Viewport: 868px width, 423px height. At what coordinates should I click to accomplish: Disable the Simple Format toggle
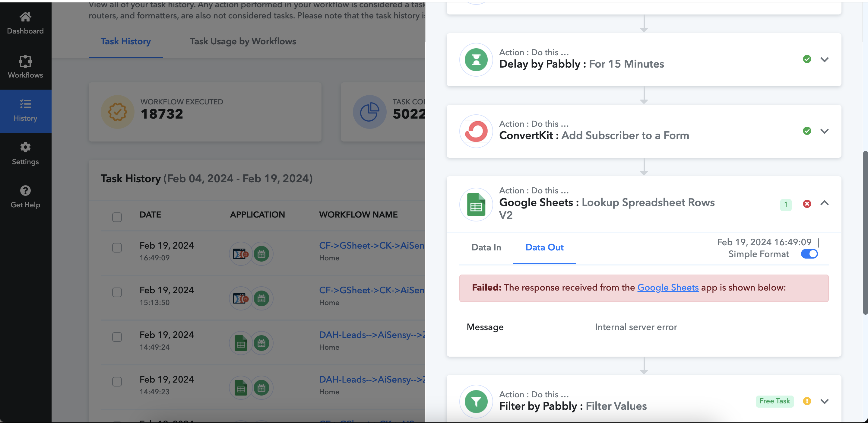point(809,254)
